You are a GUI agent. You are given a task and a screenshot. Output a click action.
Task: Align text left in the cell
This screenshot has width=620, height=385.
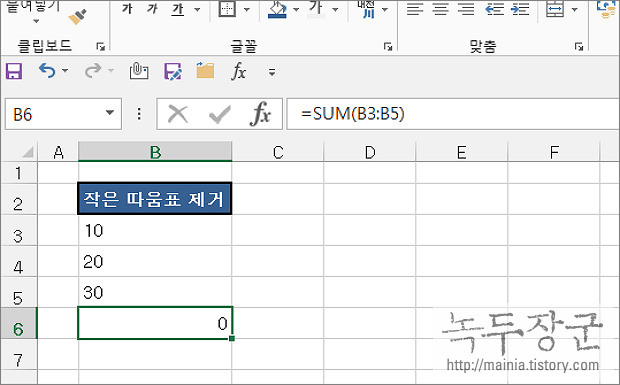(x=415, y=9)
